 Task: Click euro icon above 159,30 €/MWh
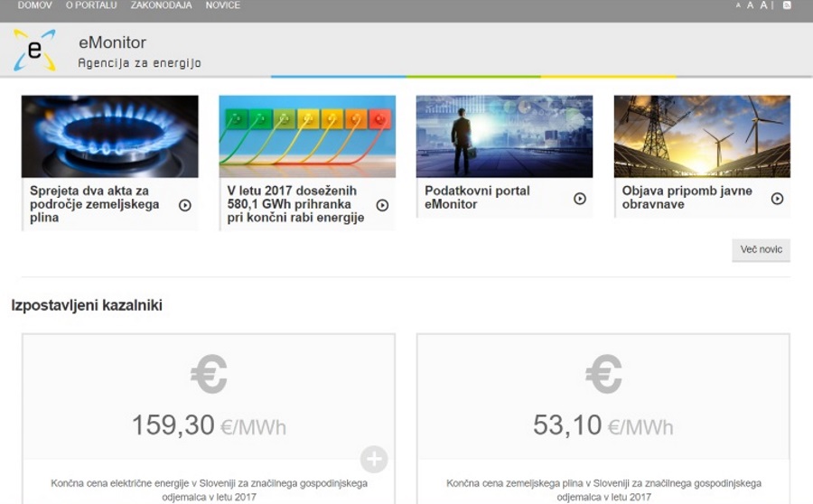tap(209, 374)
